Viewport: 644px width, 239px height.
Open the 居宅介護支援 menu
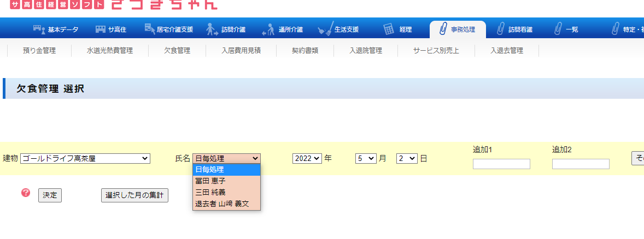click(x=168, y=29)
